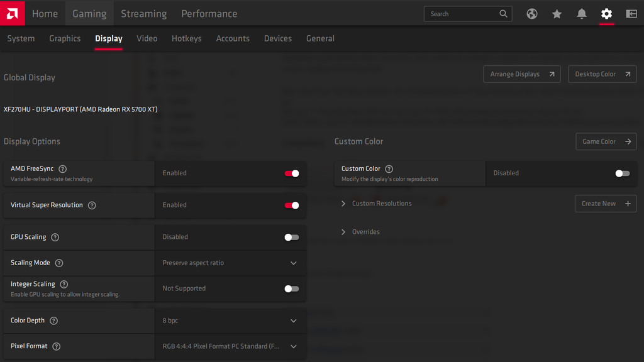644x362 pixels.
Task: Click the search magnifier icon
Action: (x=503, y=13)
